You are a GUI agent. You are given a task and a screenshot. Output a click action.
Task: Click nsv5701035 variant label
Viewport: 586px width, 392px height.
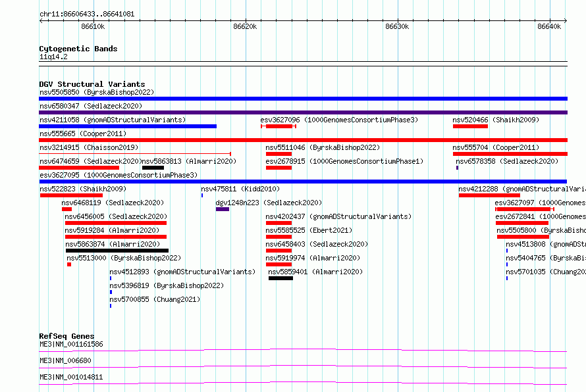pos(546,272)
